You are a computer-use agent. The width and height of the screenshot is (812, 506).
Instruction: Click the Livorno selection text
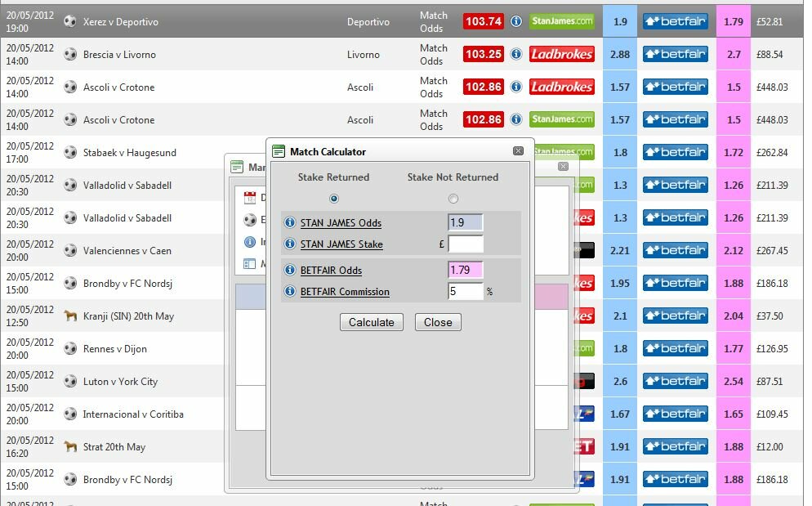pyautogui.click(x=363, y=55)
